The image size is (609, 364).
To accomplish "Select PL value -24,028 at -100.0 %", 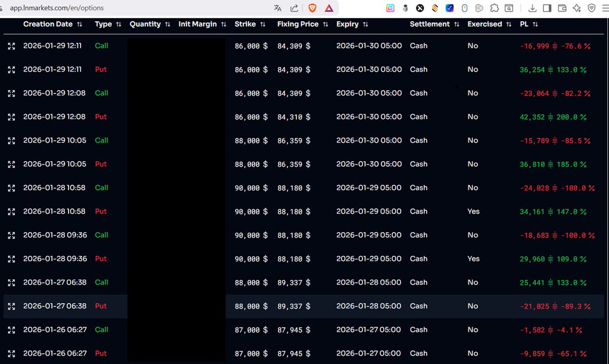I will click(x=557, y=188).
